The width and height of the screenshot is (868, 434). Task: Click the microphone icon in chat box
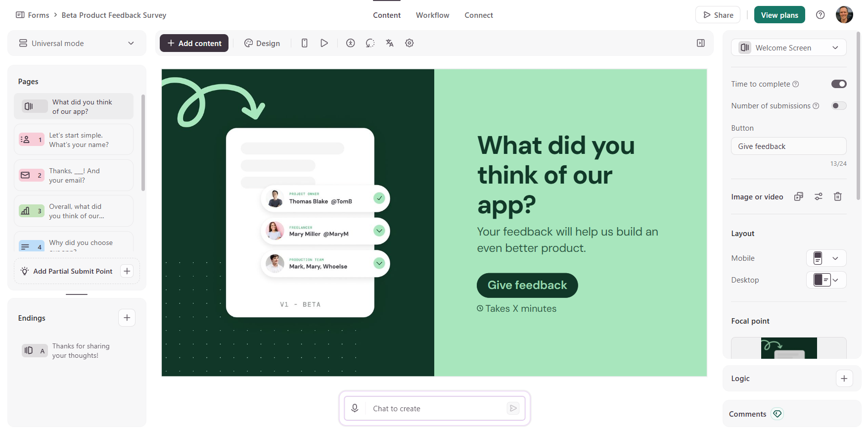[x=355, y=408]
